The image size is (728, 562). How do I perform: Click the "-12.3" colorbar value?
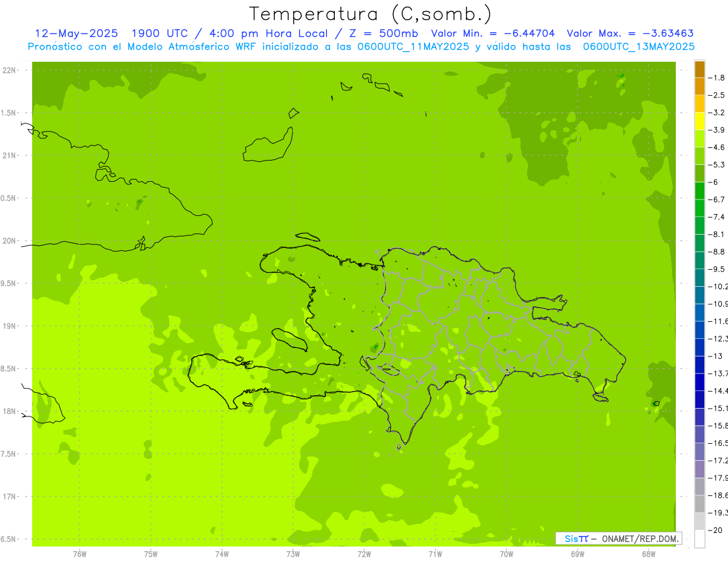coord(718,338)
